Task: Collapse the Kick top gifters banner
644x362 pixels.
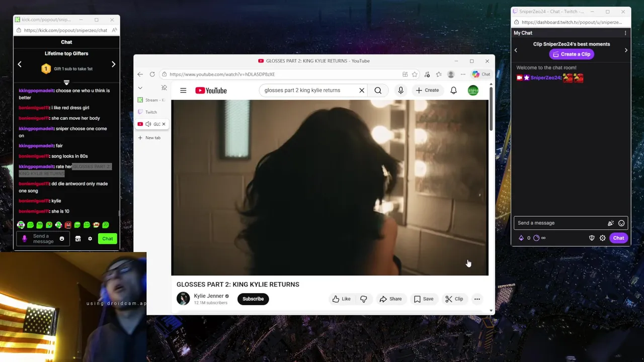Action: click(x=66, y=82)
